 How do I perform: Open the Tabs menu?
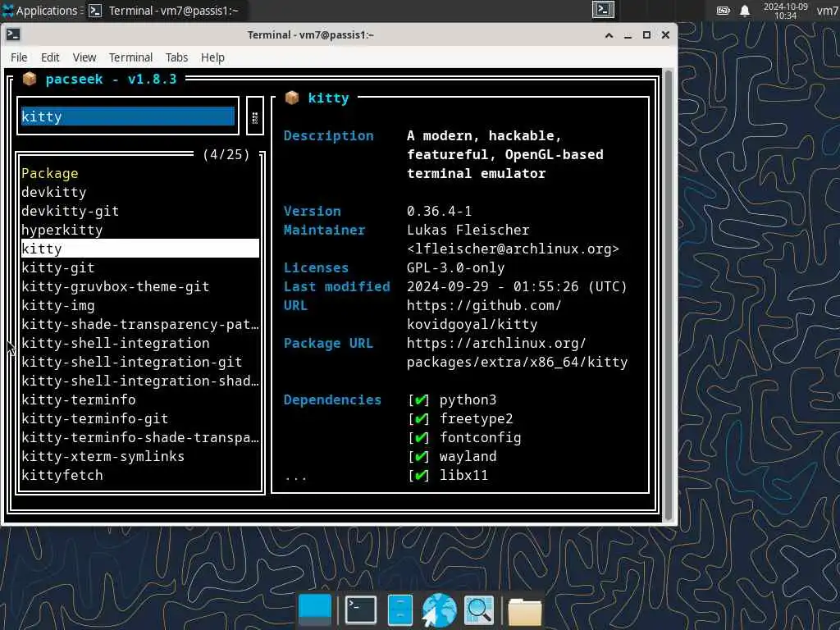[176, 57]
